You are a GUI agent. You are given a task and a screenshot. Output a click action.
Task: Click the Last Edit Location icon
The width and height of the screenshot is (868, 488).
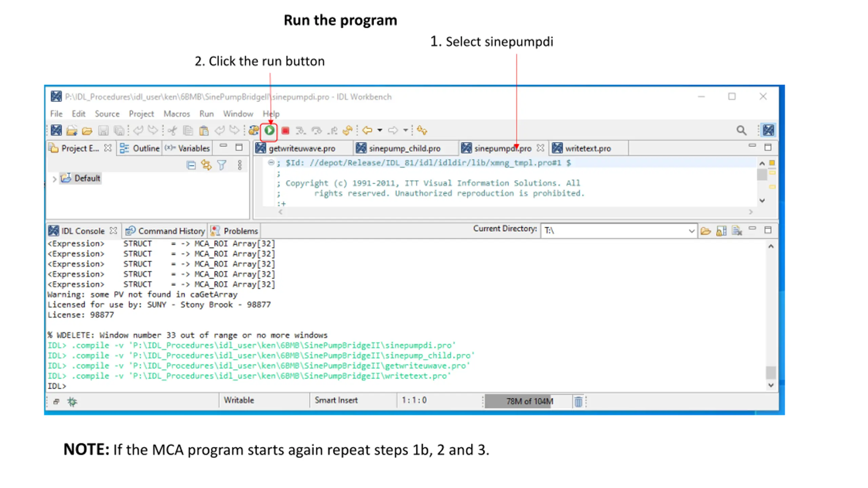(422, 130)
